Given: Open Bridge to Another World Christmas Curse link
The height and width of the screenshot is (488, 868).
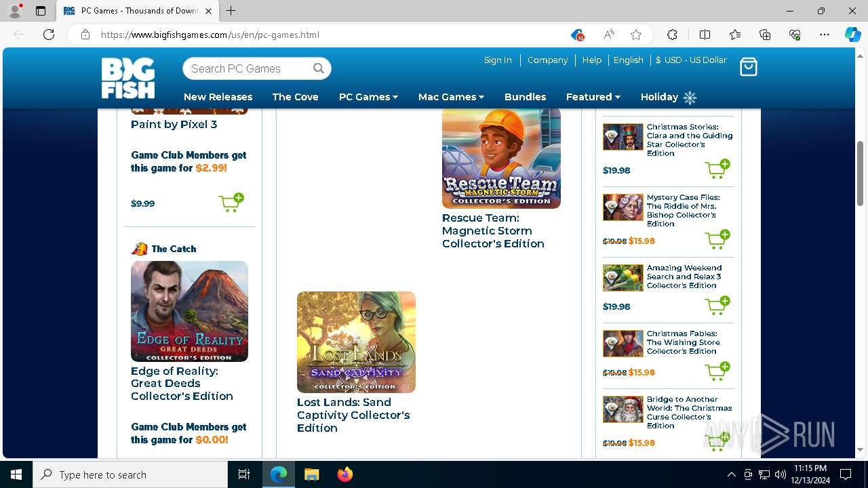Looking at the screenshot, I should click(689, 412).
